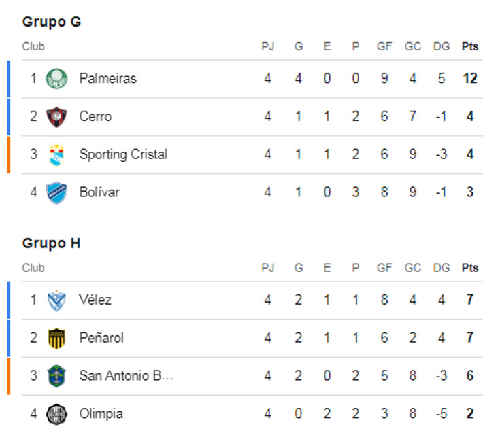Click the PJ column header in Grupo G

[268, 47]
